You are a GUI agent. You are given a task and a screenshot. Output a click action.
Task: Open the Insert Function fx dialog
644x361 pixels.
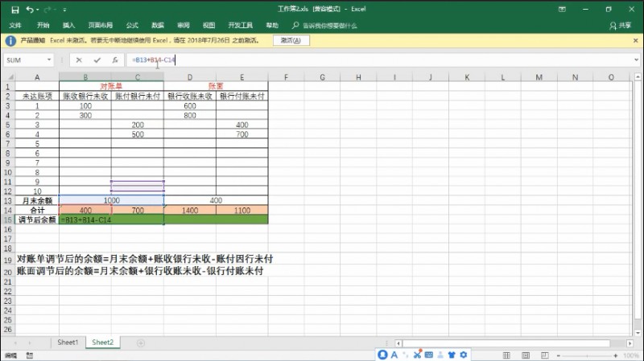point(115,59)
